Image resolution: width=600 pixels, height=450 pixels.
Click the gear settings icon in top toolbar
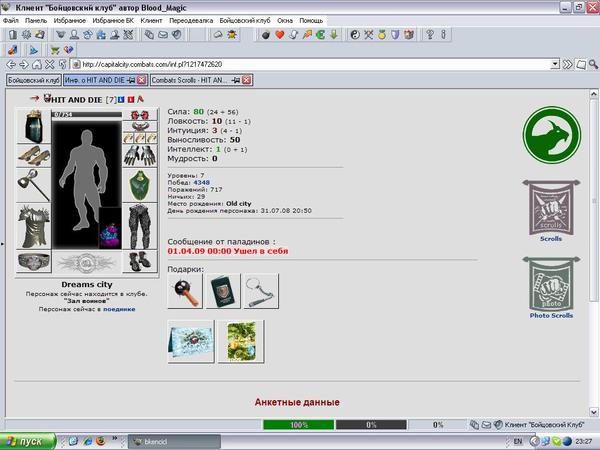(x=26, y=35)
